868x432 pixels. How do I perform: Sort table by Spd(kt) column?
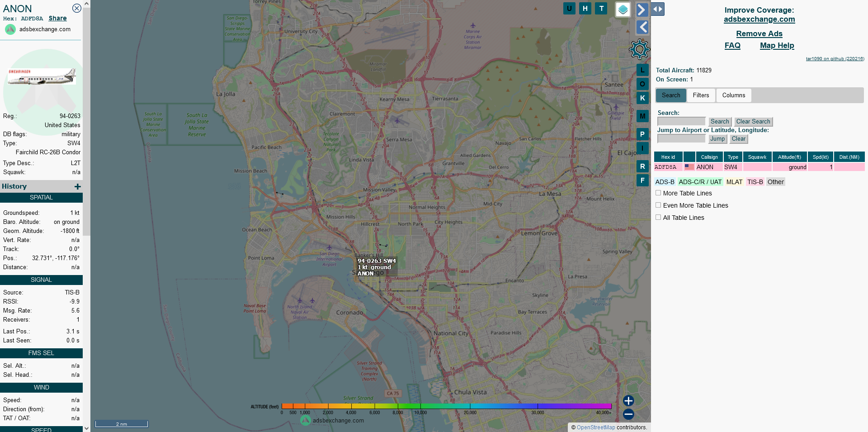click(821, 157)
